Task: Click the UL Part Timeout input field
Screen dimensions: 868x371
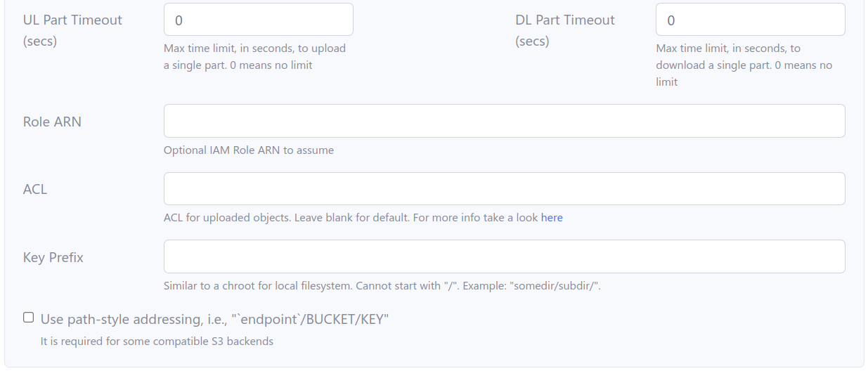Action: tap(258, 20)
